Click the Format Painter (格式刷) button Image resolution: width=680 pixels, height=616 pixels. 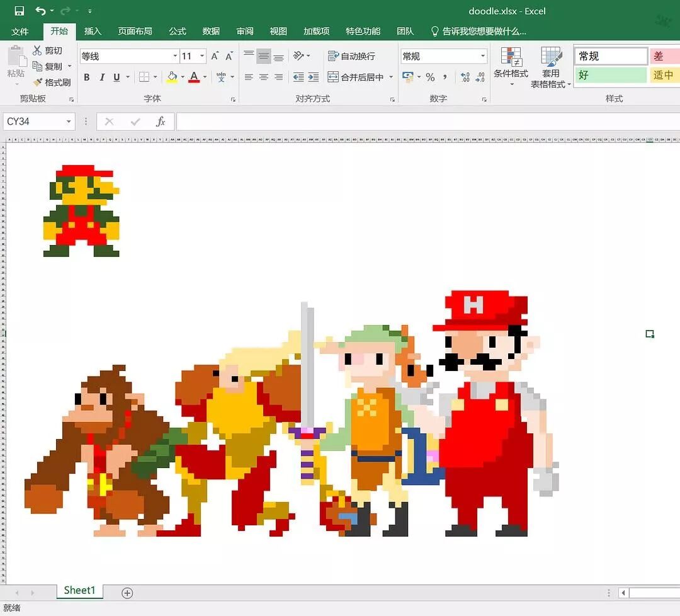tap(52, 82)
